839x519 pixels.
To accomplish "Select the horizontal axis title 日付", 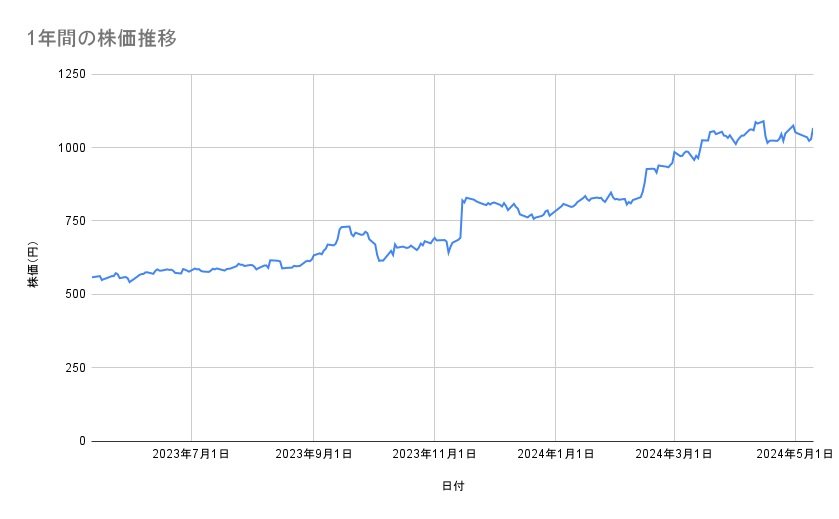I will tap(452, 486).
